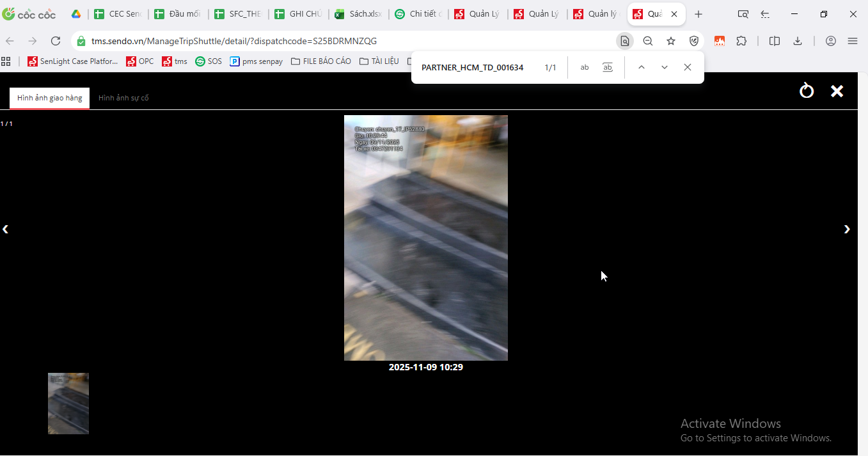
Task: Select the Hình ảnh sự cố tab
Action: pos(123,98)
